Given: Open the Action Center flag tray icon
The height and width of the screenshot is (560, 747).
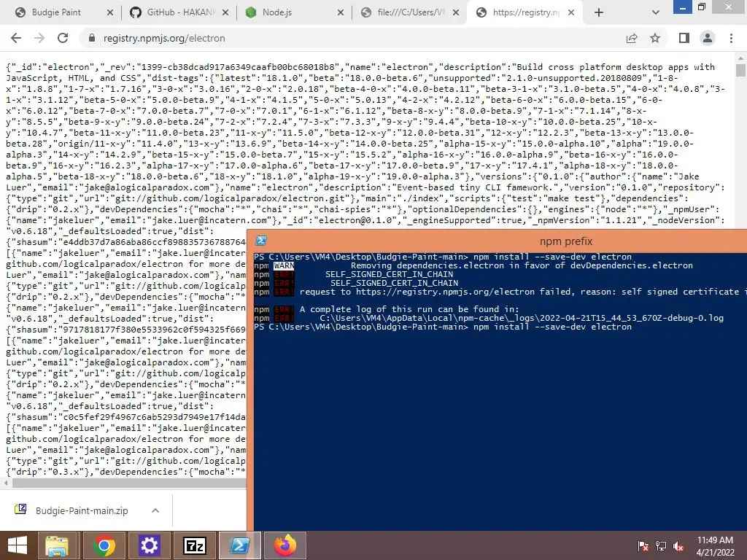Looking at the screenshot, I should pos(643,545).
